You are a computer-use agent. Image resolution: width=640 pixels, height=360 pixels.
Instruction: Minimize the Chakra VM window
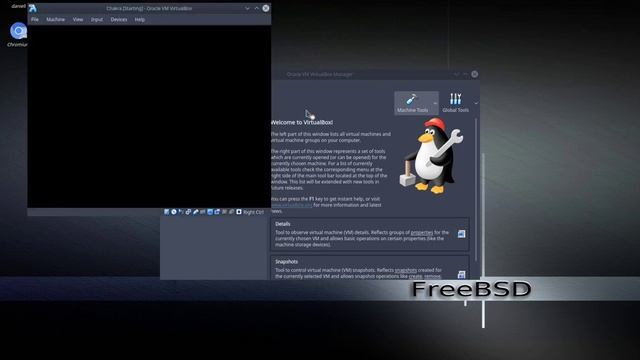[x=247, y=8]
